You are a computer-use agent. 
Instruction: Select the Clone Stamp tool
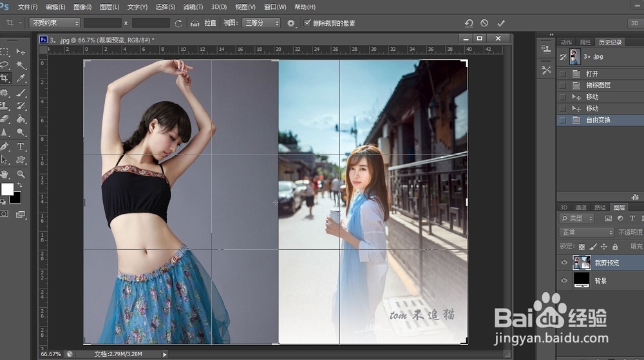click(x=4, y=106)
